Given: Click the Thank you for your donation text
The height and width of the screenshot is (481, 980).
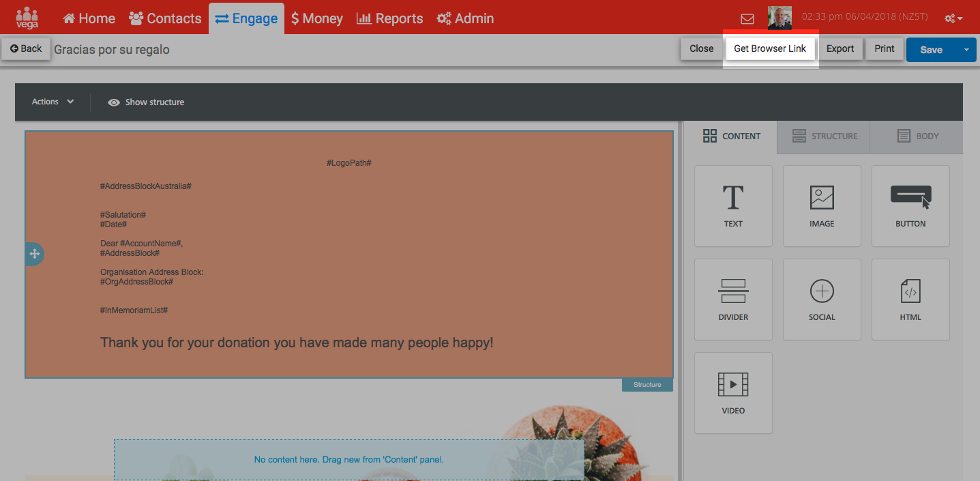Looking at the screenshot, I should (297, 342).
